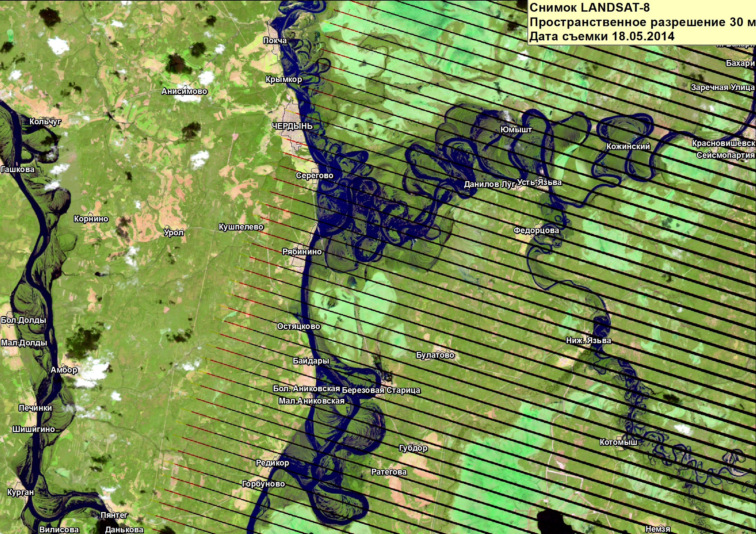Select the Гашкова label

pyautogui.click(x=17, y=169)
